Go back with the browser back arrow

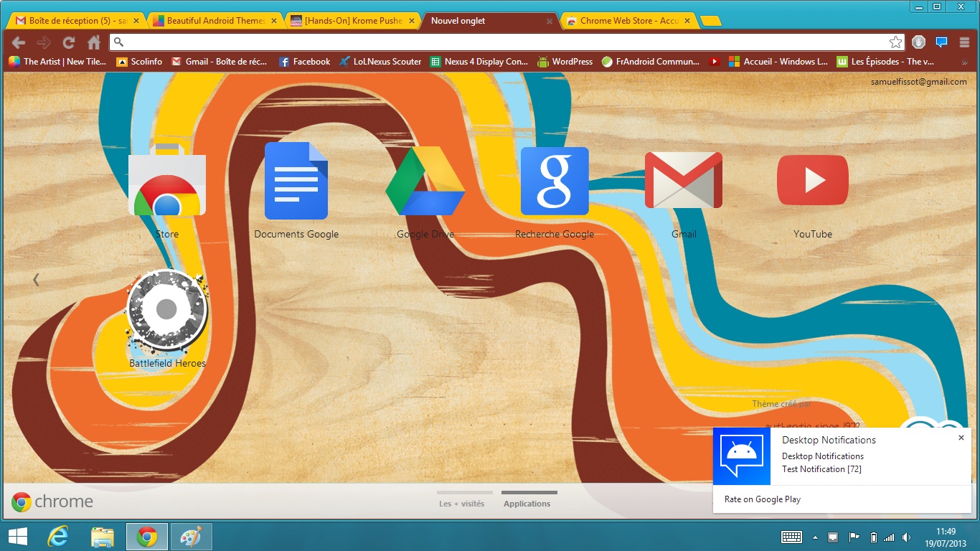point(19,42)
